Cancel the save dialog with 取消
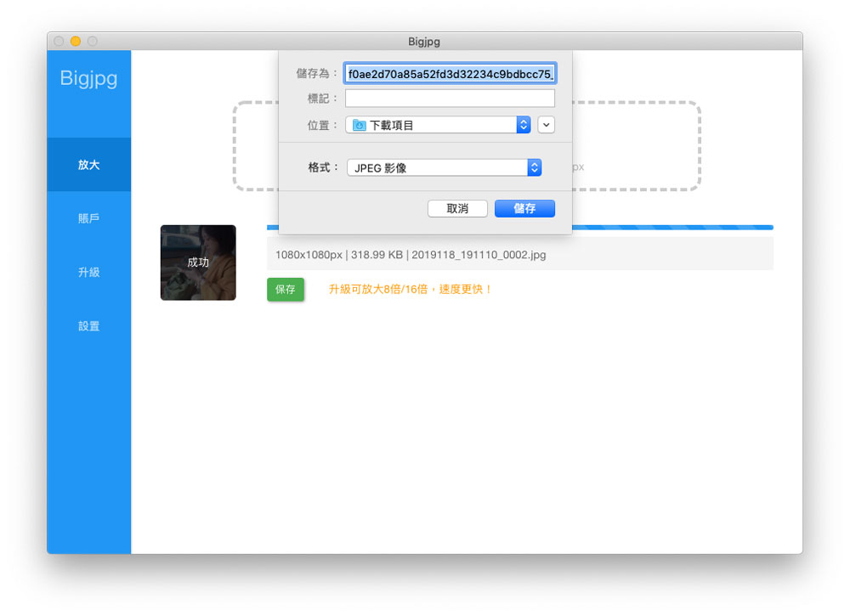 pyautogui.click(x=457, y=208)
